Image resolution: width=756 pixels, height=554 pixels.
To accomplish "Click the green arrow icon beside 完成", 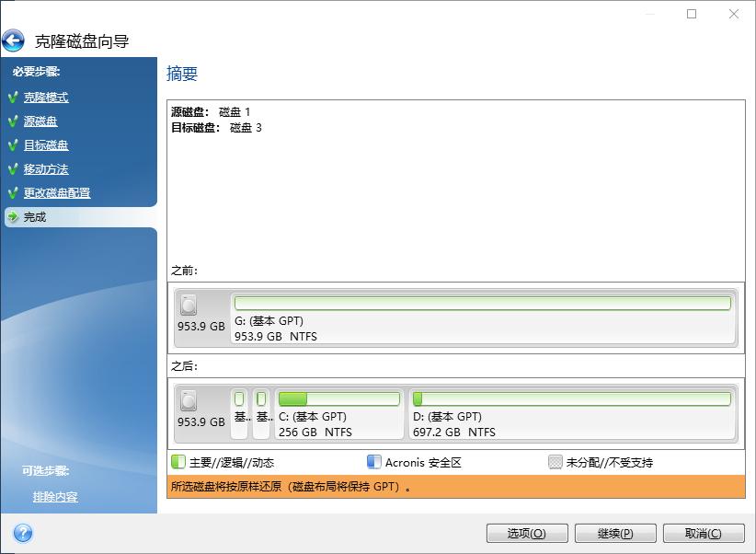I will [14, 217].
